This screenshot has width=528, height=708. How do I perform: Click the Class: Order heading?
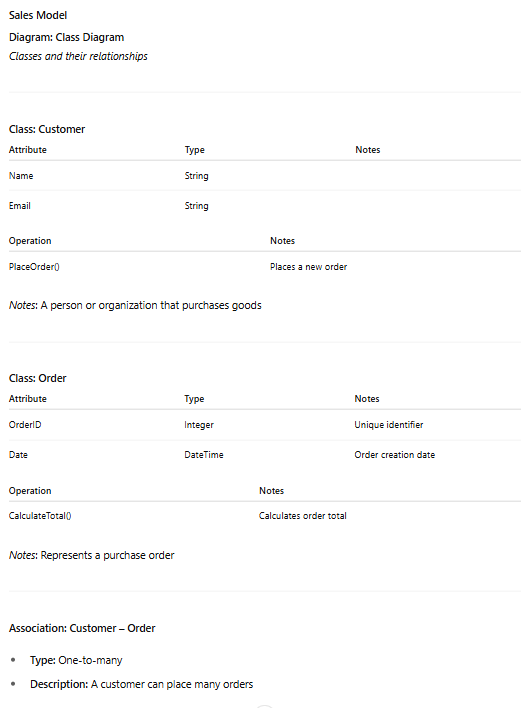[x=37, y=378]
